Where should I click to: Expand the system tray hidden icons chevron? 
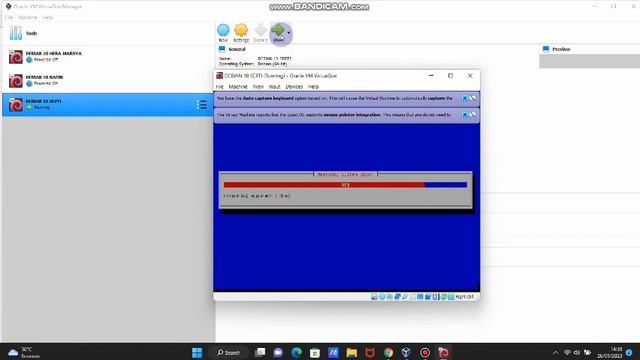(555, 353)
